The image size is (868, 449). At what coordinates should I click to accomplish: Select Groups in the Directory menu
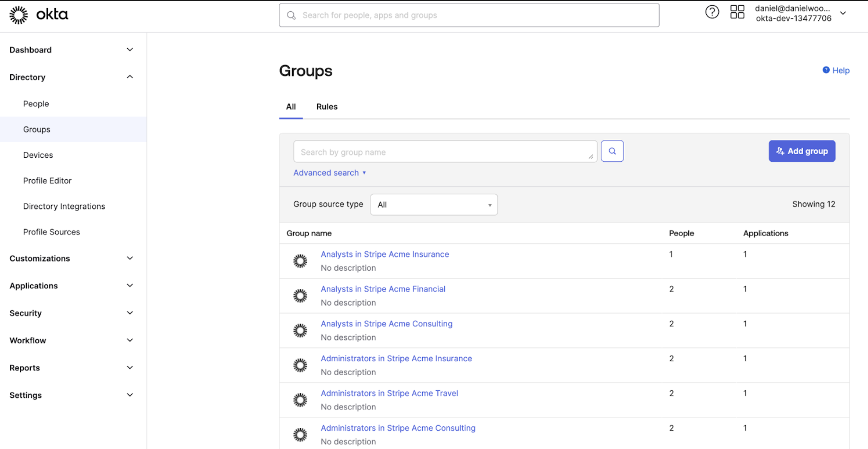point(36,130)
